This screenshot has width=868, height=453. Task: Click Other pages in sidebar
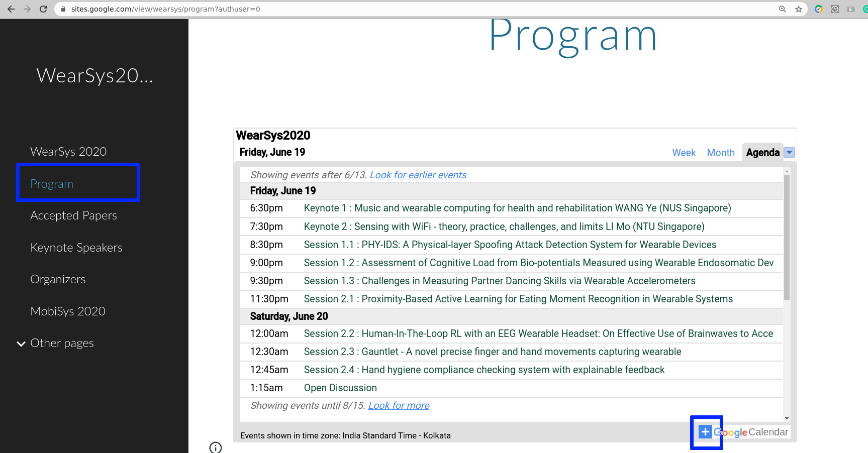tap(62, 343)
